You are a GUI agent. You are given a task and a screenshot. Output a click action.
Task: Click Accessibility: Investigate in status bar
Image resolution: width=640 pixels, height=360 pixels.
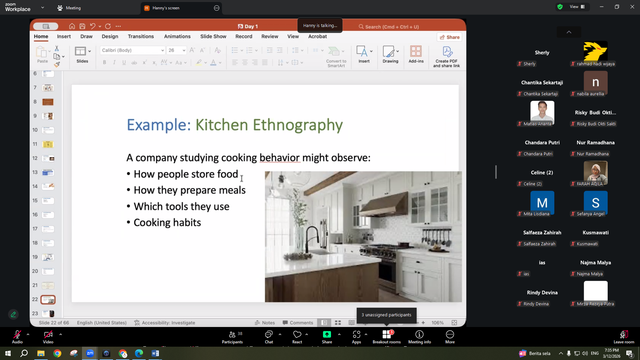point(165,322)
